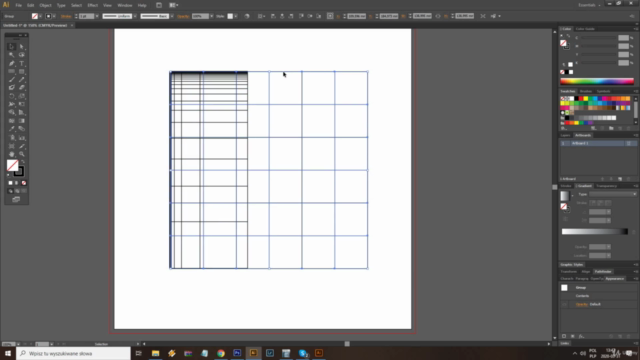The width and height of the screenshot is (640, 360).
Task: Switch to the Brushes tab
Action: (586, 91)
